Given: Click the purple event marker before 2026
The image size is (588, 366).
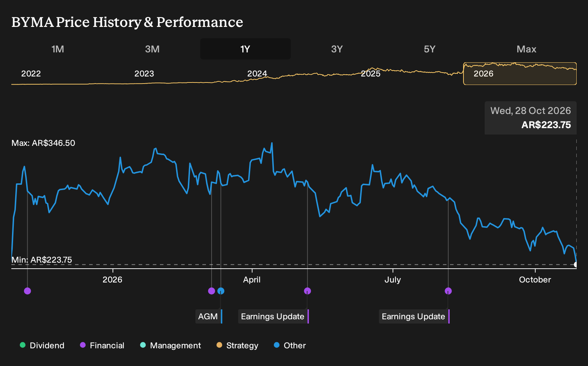Looking at the screenshot, I should click(28, 291).
